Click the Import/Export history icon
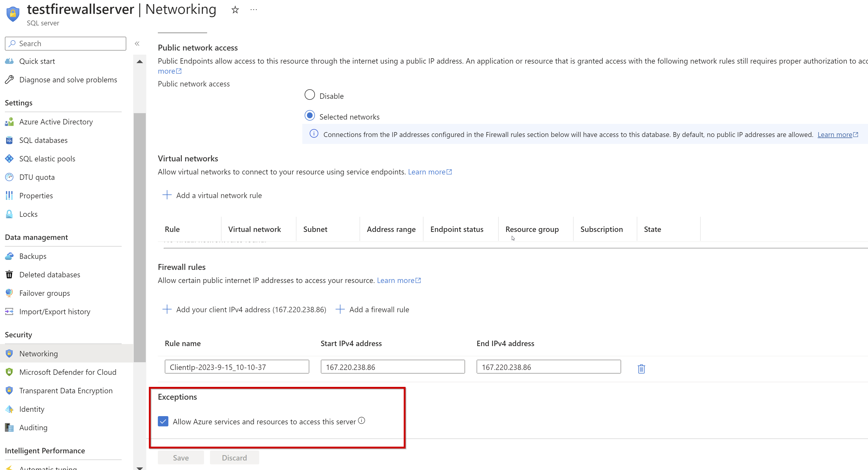This screenshot has height=470, width=868. pos(9,311)
